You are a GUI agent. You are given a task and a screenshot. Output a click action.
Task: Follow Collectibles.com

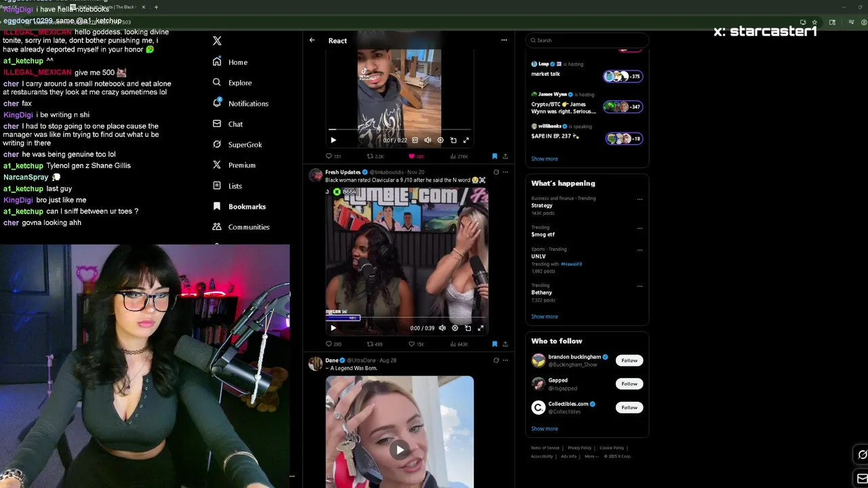(x=629, y=407)
